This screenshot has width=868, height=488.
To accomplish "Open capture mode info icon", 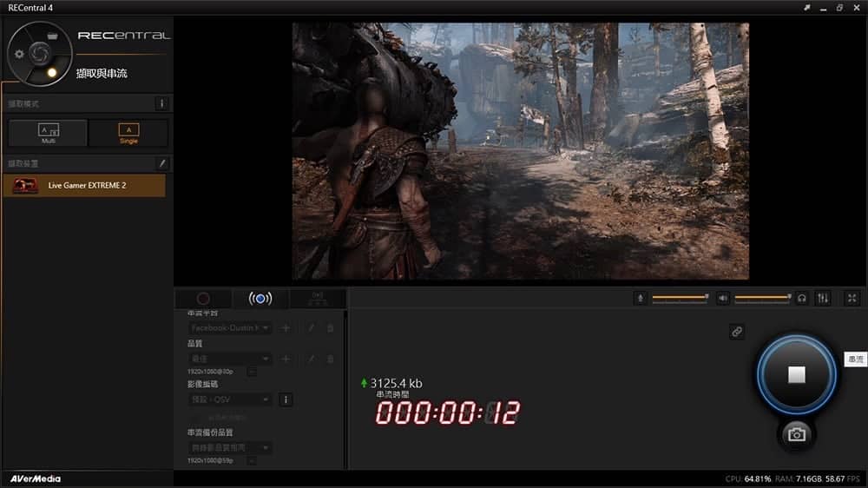I will 161,103.
